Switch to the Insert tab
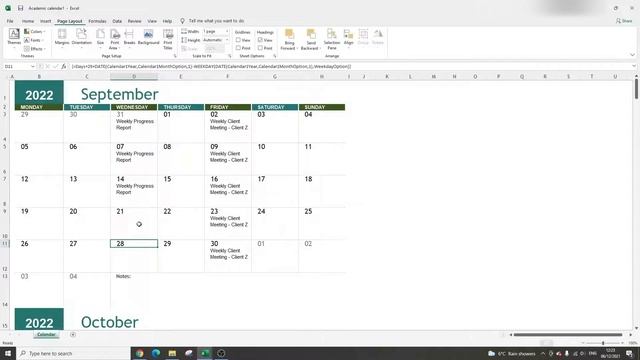Viewport: 640px width, 360px height. click(45, 21)
